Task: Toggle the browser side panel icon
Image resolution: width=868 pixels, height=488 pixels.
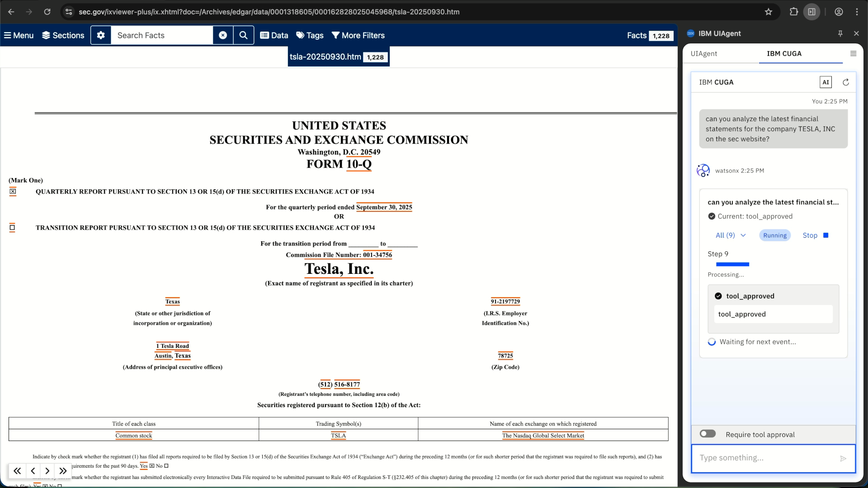Action: click(812, 12)
